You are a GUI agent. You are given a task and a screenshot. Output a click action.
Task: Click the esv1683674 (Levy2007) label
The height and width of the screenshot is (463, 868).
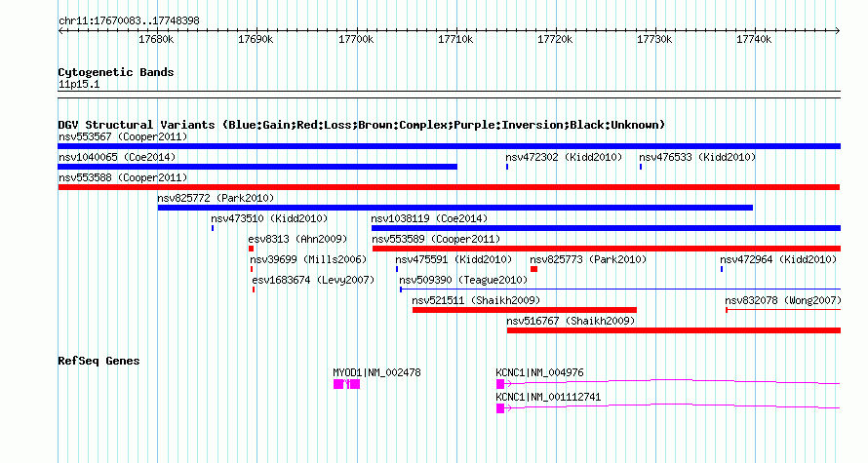coord(313,280)
